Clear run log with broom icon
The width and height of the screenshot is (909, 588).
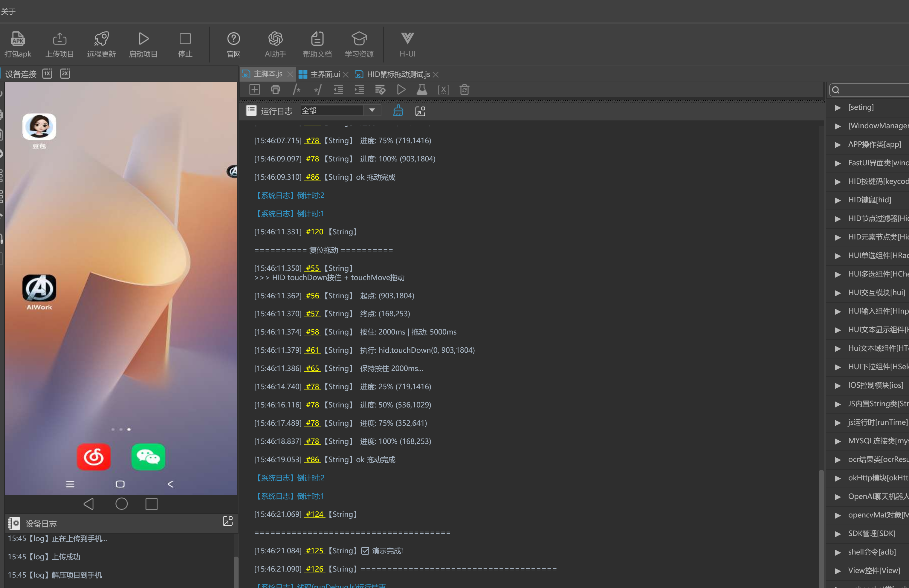click(398, 111)
